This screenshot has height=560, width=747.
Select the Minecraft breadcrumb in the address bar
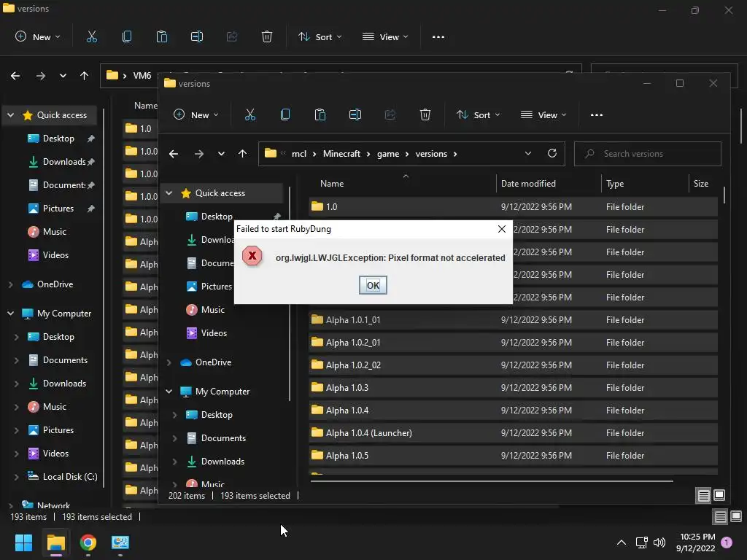(x=341, y=154)
